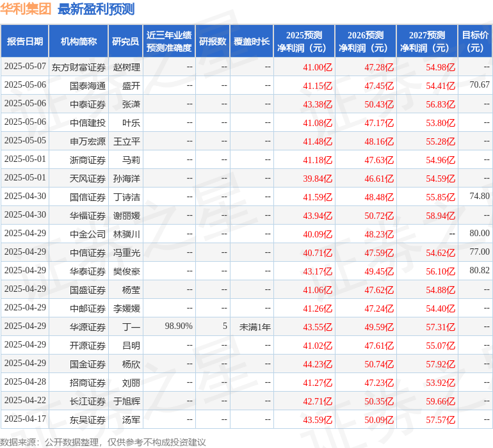This screenshot has width=493, height=448.
Task: Click target price 80.00
Action: tap(480, 233)
